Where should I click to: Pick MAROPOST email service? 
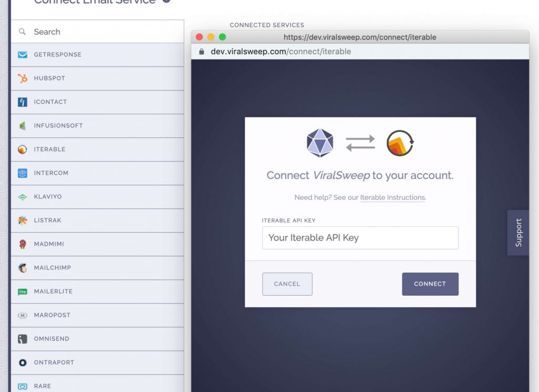[97, 315]
